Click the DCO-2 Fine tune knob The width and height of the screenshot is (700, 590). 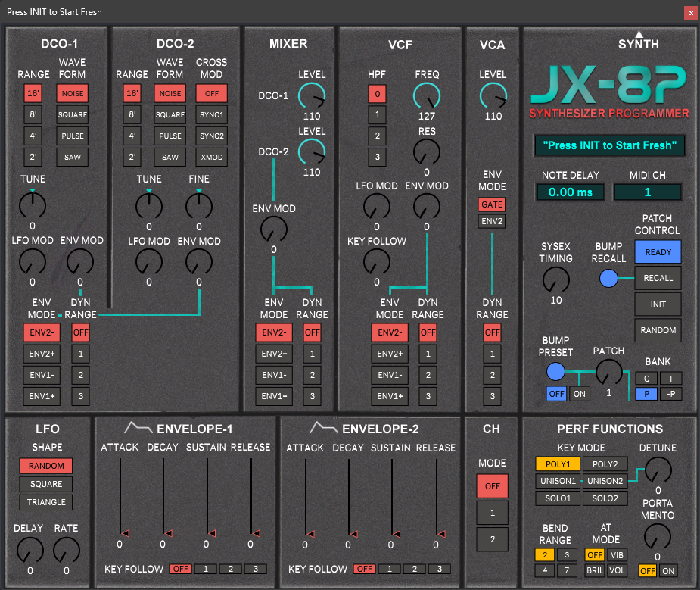point(199,206)
